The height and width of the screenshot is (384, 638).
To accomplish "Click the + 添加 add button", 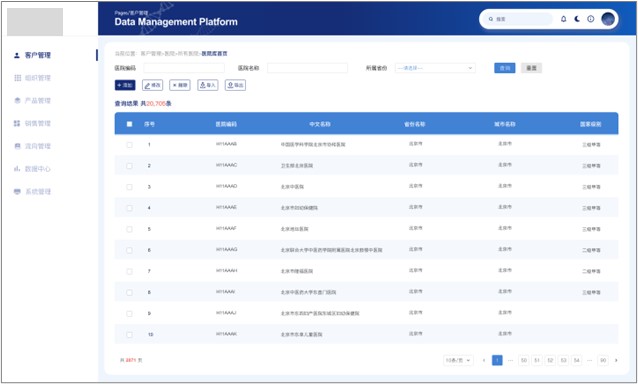I will 125,85.
